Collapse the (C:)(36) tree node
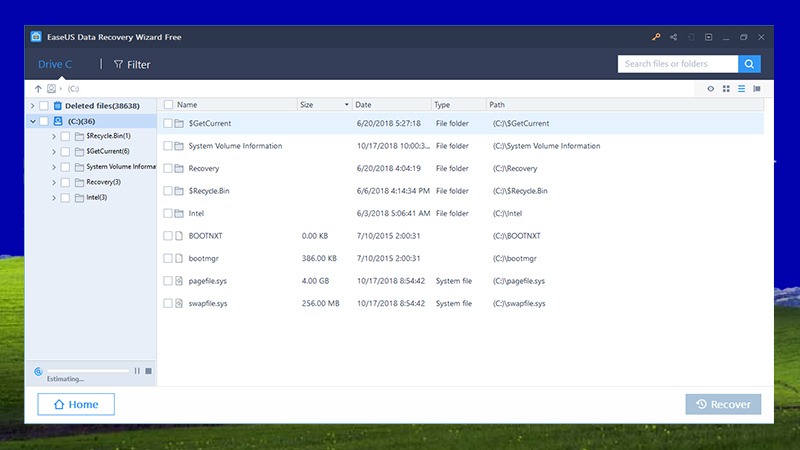The height and width of the screenshot is (450, 800). pyautogui.click(x=33, y=121)
